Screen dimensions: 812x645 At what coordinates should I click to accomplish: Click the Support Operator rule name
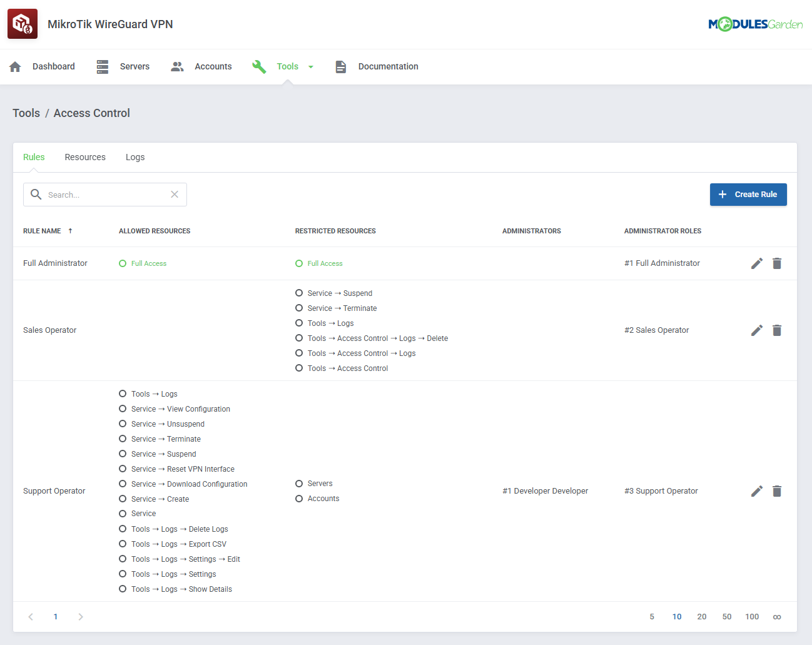(54, 491)
